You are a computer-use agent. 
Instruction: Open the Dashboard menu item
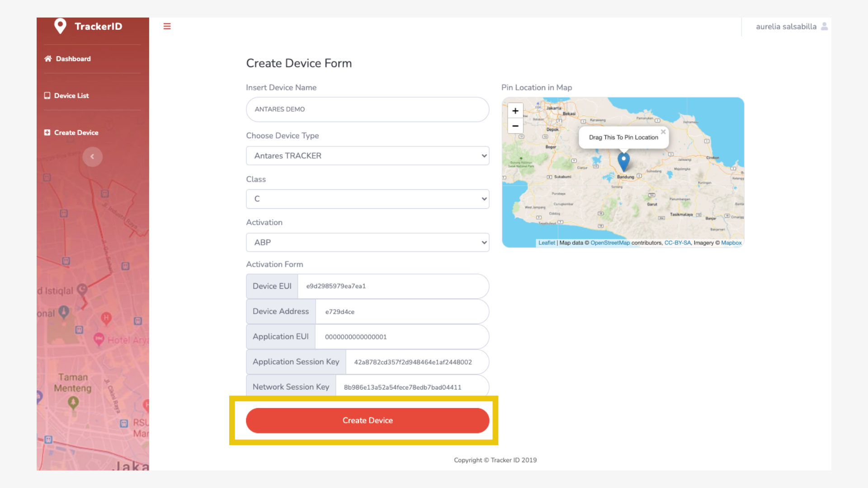coord(73,59)
